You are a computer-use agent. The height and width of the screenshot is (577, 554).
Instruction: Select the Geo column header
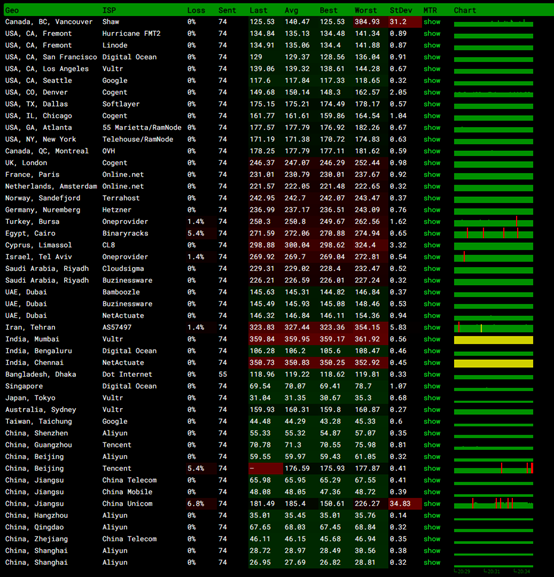(12, 10)
